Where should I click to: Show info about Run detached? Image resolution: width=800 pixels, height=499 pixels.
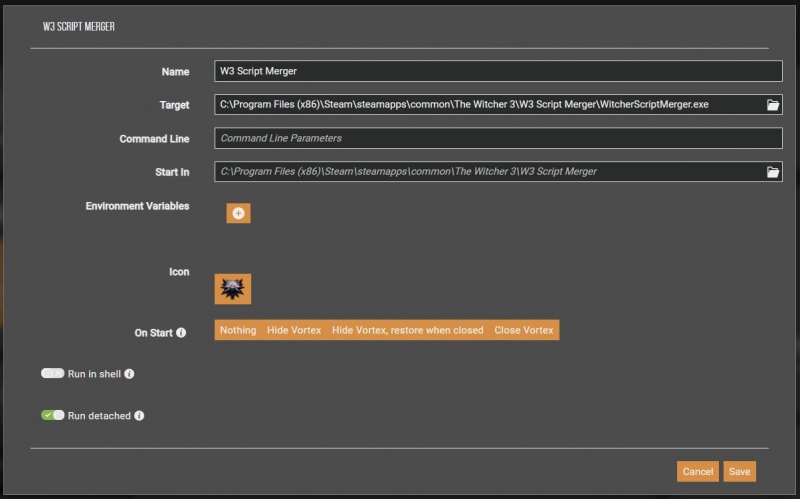(x=139, y=416)
